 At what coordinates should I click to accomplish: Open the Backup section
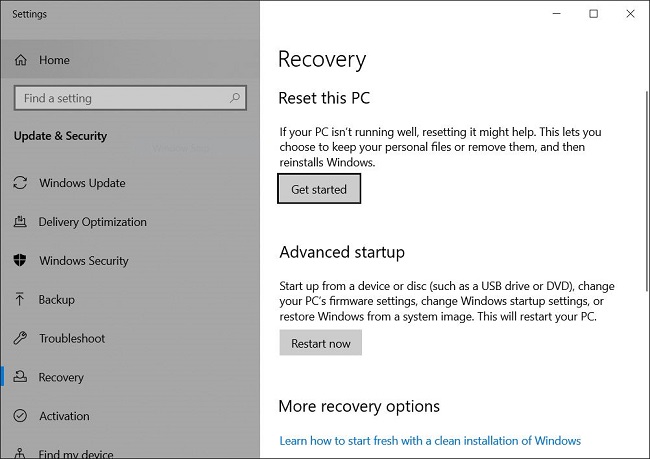pyautogui.click(x=130, y=299)
